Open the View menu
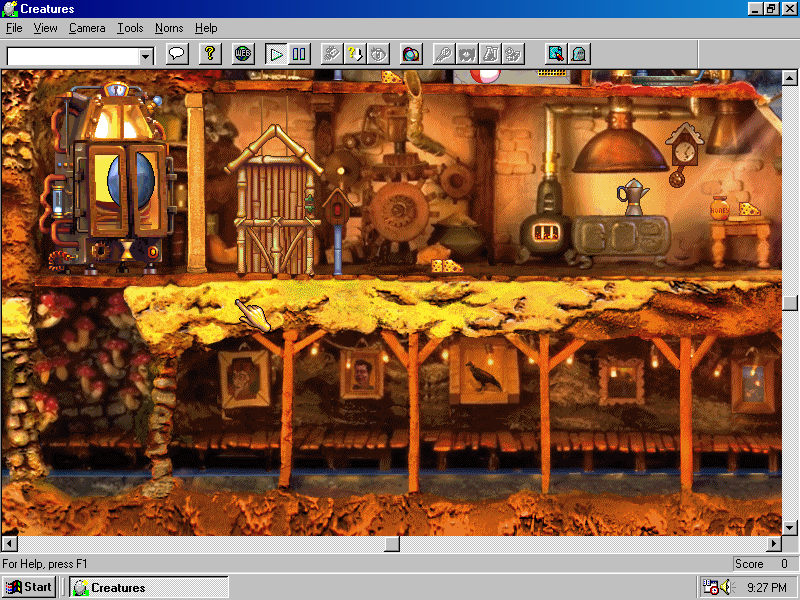Image resolution: width=800 pixels, height=600 pixels. coord(45,28)
